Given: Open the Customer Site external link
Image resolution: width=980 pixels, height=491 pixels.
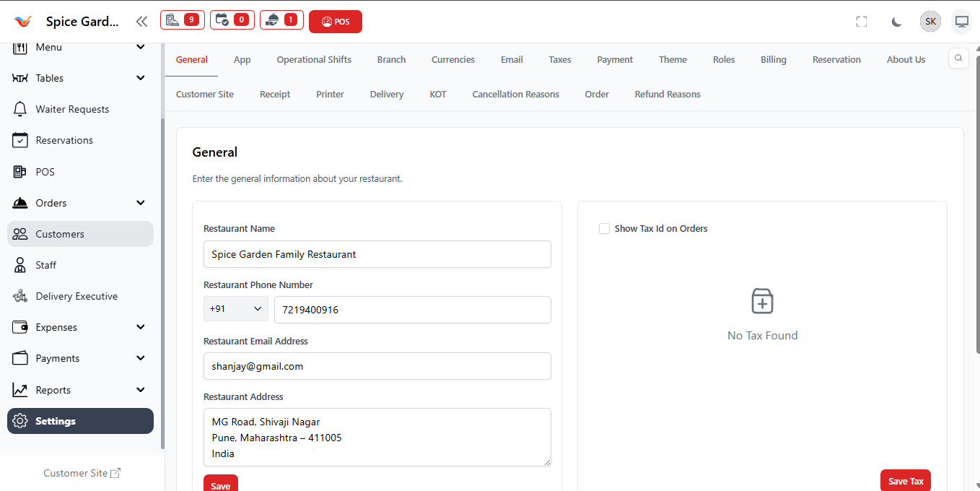Looking at the screenshot, I should (x=82, y=473).
